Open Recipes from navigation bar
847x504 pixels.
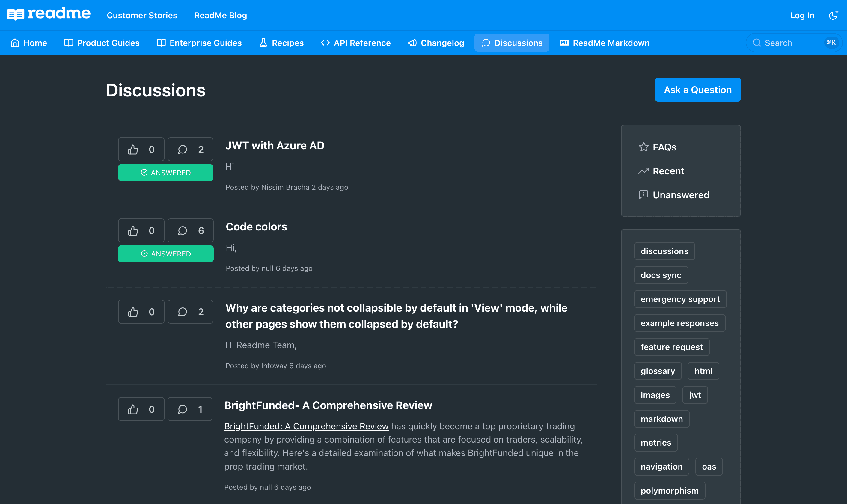281,43
